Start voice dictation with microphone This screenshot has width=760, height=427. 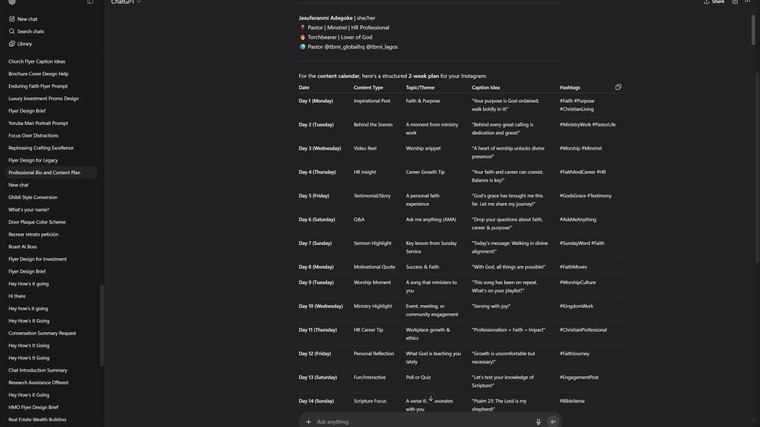[x=538, y=422]
